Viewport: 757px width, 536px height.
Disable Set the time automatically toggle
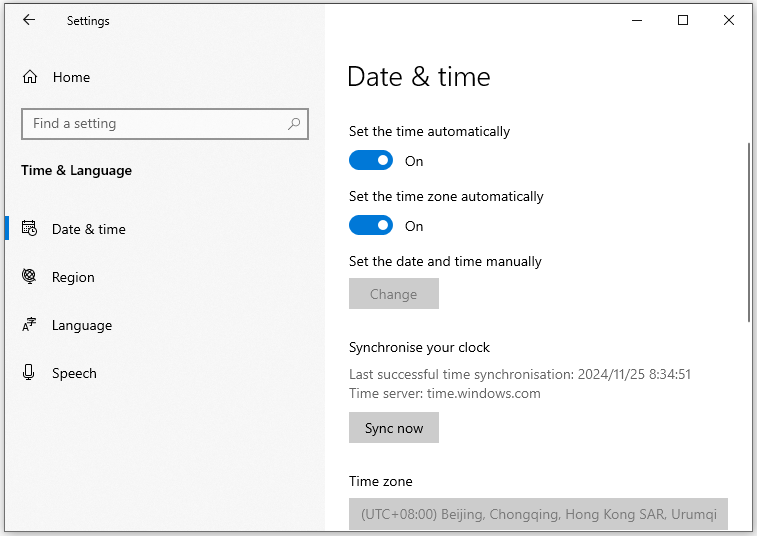click(x=371, y=160)
